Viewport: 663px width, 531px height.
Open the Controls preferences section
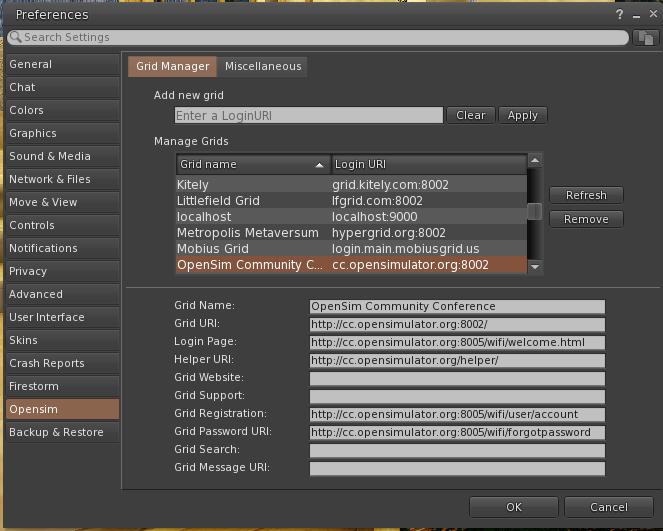coord(63,225)
